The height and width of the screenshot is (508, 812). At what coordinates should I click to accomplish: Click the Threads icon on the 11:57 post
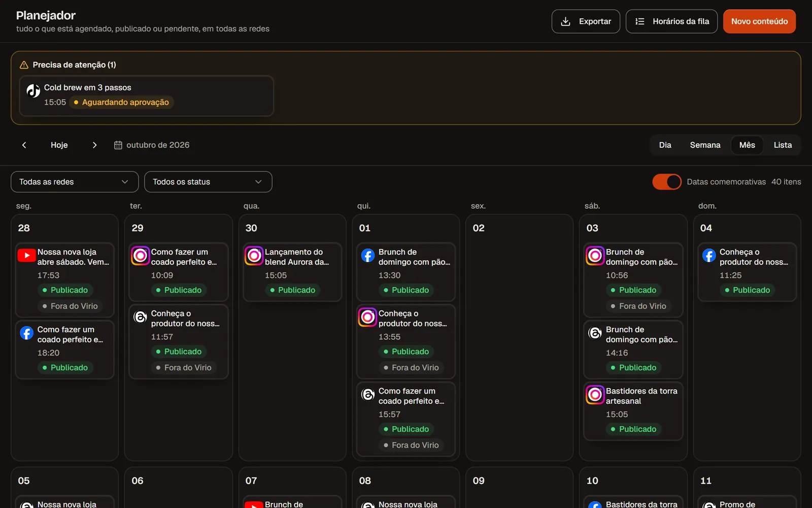(x=140, y=317)
